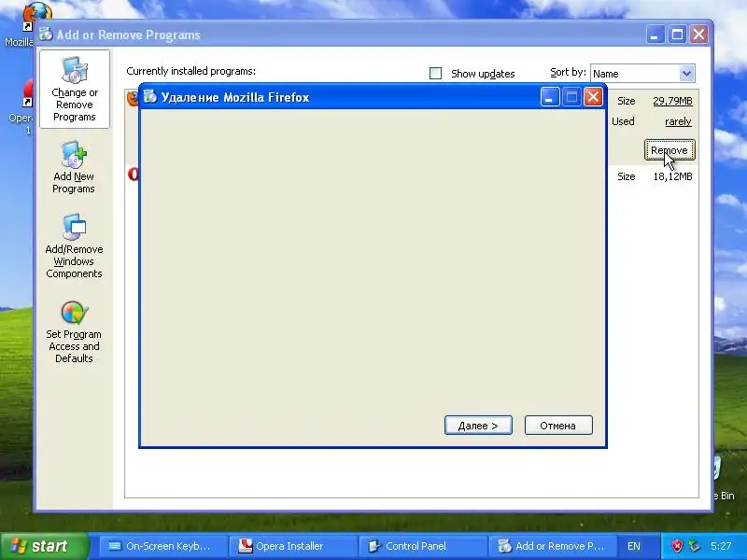747x560 pixels.
Task: Minimize the Add or Remove Programs window
Action: click(x=655, y=35)
